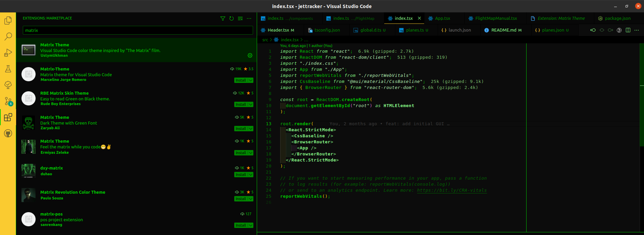This screenshot has height=235, width=644.
Task: Install Matrix-Theme by Marcelino Jorge Romero
Action: (x=241, y=80)
